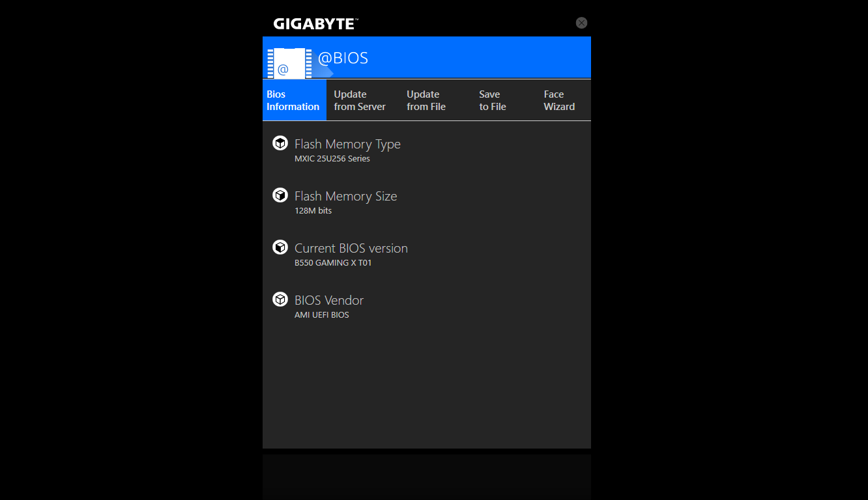The height and width of the screenshot is (500, 868).
Task: Select the 128M bits value text
Action: 313,211
